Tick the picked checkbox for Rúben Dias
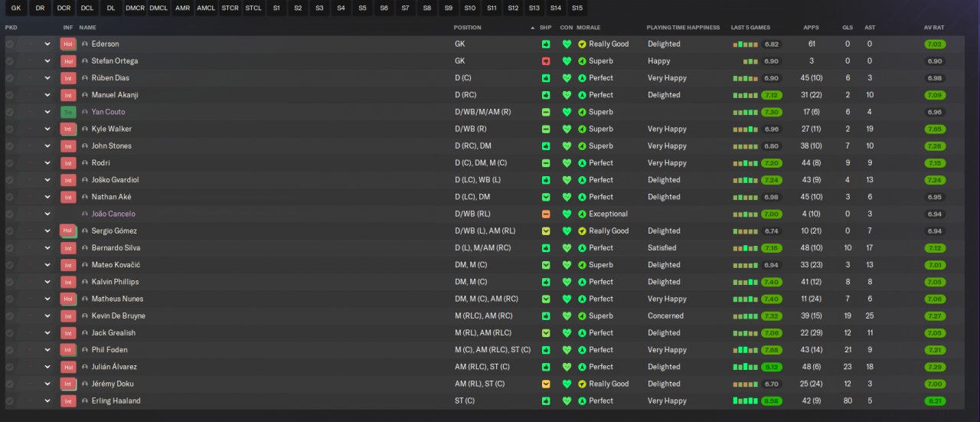The width and height of the screenshot is (980, 422). [9, 78]
